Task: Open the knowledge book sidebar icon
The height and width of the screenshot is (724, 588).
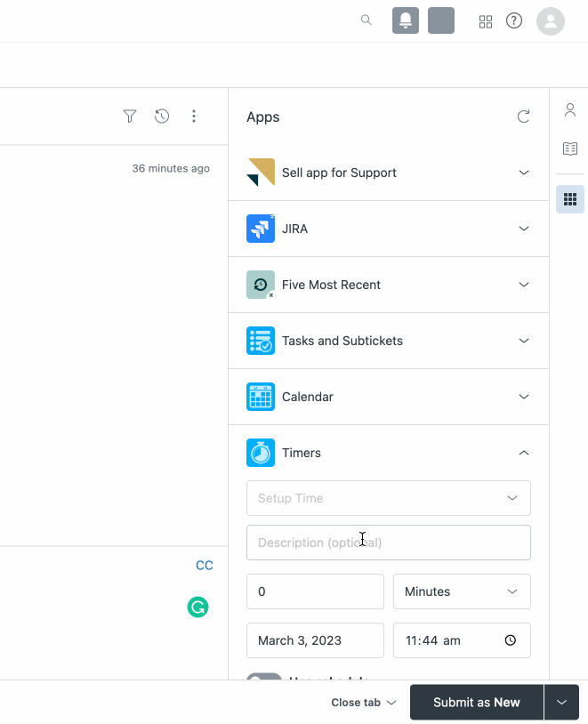Action: (x=570, y=149)
